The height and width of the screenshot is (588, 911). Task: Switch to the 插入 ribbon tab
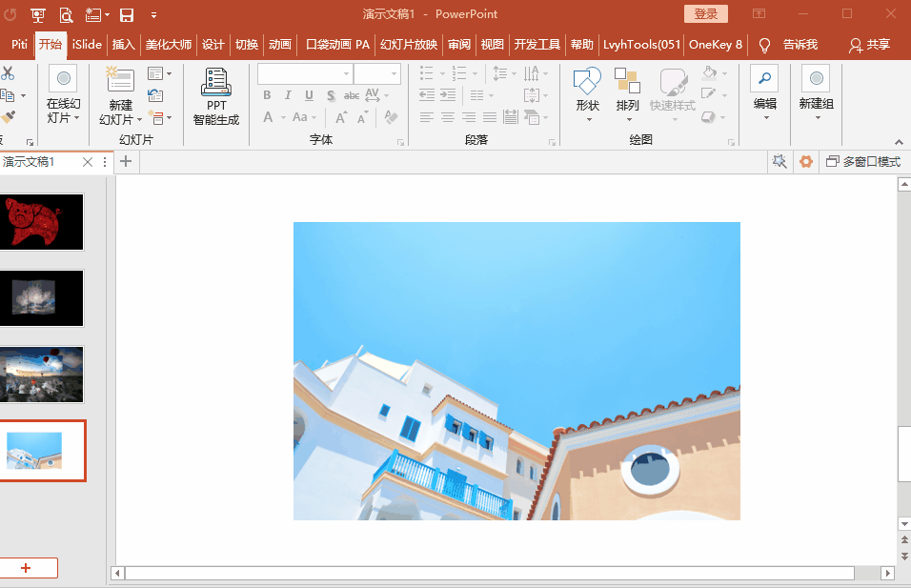click(x=124, y=45)
